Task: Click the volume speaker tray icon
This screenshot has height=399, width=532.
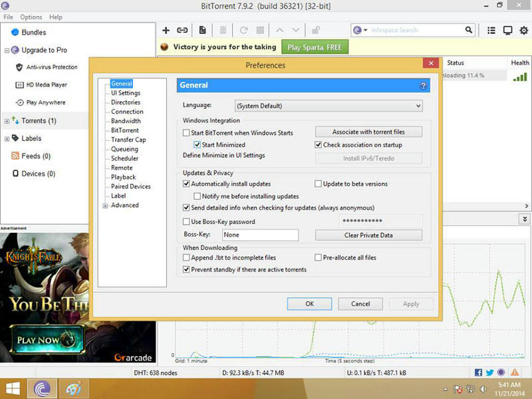Action: tap(483, 389)
